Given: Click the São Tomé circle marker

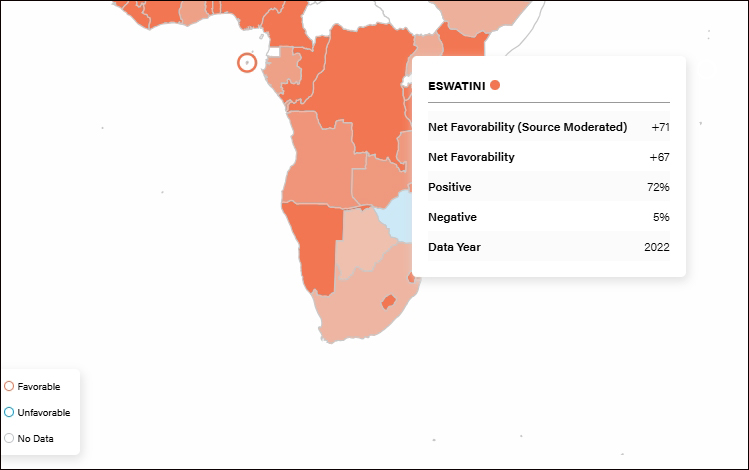Looking at the screenshot, I should pos(247,63).
